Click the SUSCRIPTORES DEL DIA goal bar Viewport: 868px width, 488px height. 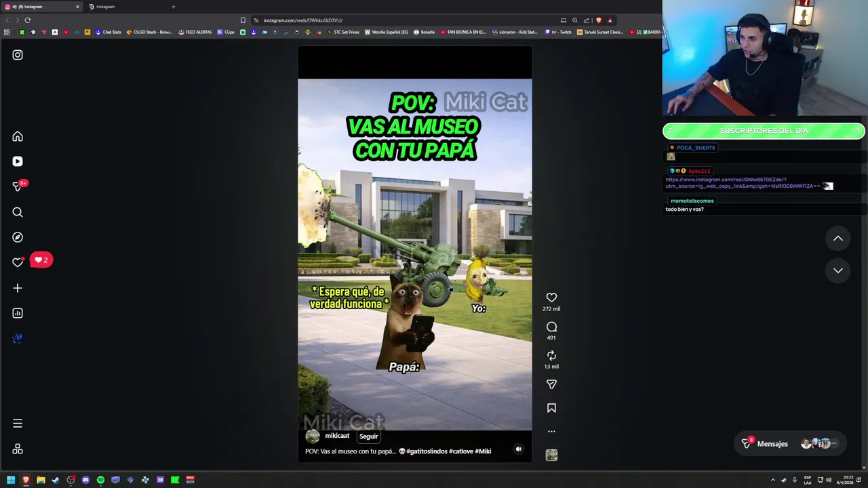pos(764,131)
